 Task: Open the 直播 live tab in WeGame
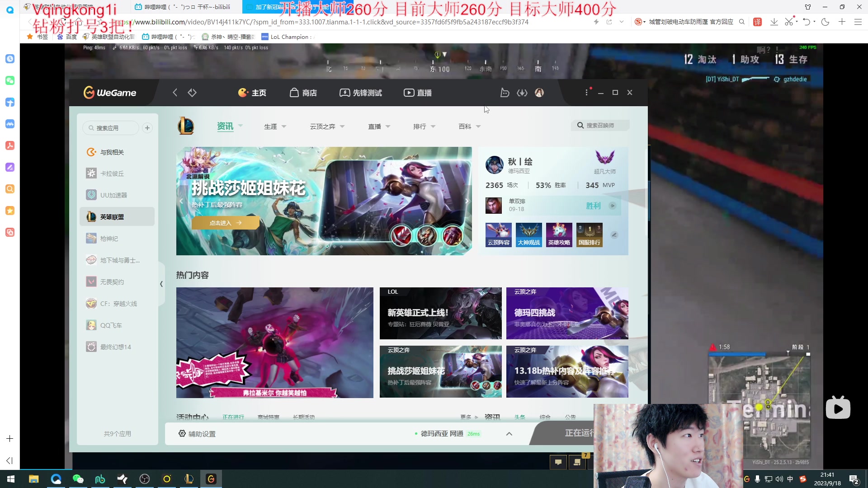coord(418,93)
